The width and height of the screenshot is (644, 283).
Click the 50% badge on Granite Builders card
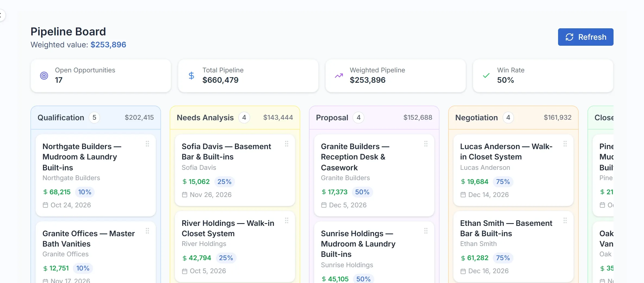362,192
